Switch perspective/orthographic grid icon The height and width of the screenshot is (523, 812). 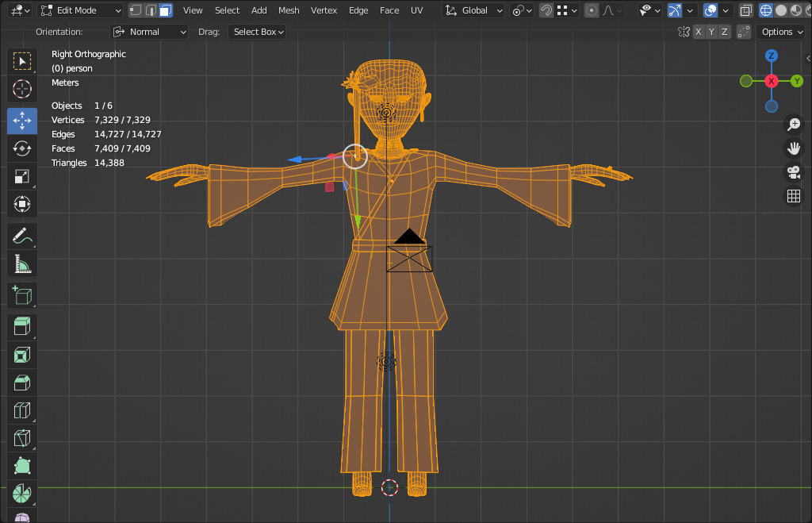click(794, 196)
